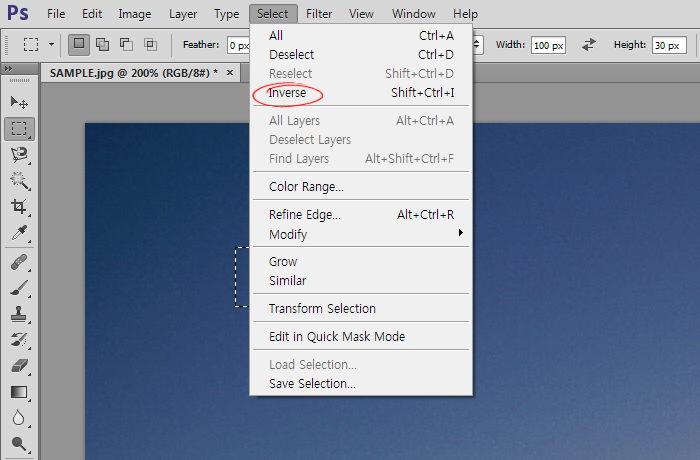Viewport: 700px width, 460px height.
Task: Click the Width input field
Action: [x=548, y=45]
